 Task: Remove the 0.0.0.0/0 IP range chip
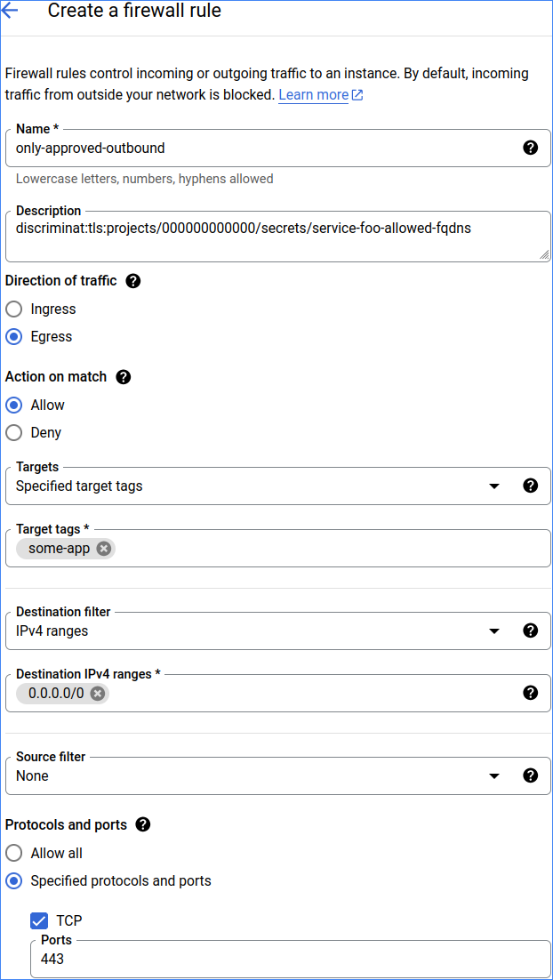pos(98,694)
